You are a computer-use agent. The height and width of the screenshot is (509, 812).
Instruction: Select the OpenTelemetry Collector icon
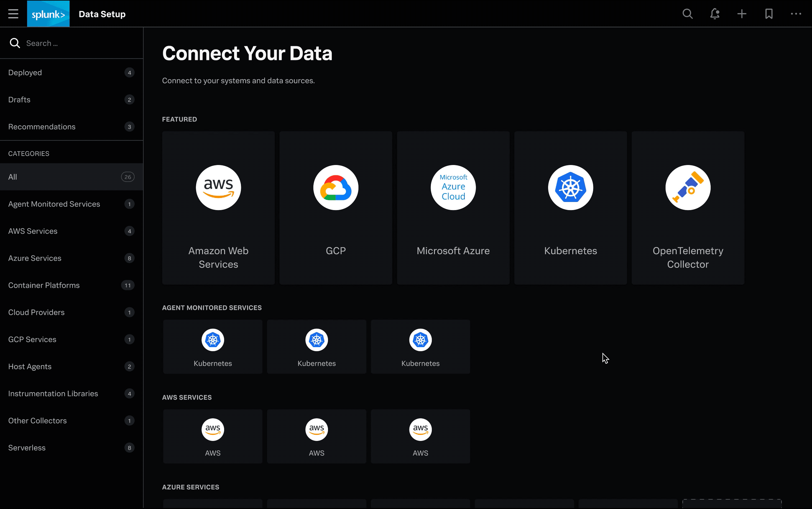tap(688, 187)
